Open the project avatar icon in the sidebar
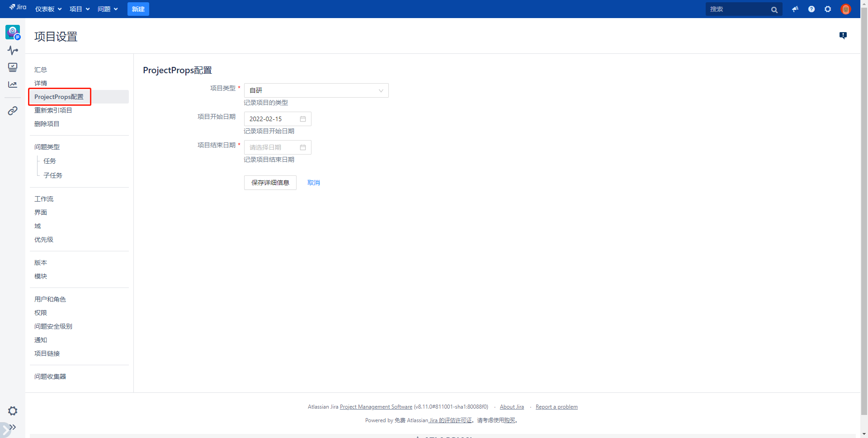Screen dimensions: 868x438 (13, 32)
